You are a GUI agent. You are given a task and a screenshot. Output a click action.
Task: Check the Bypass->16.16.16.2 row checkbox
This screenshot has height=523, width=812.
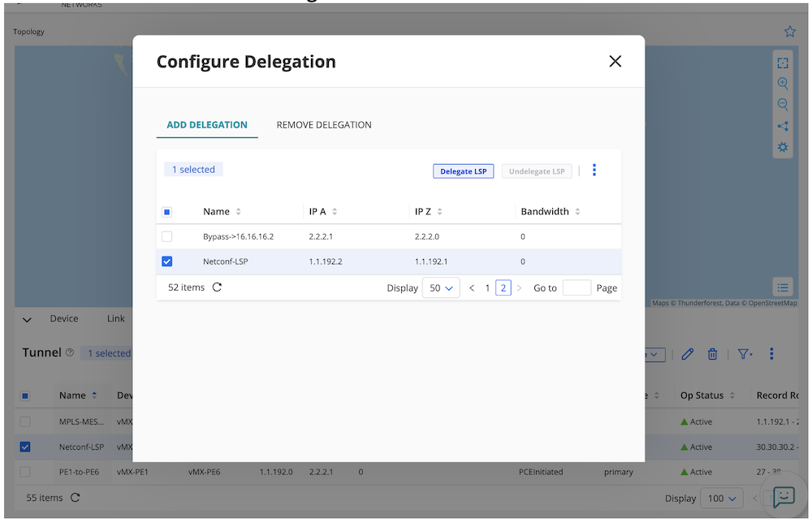(167, 236)
